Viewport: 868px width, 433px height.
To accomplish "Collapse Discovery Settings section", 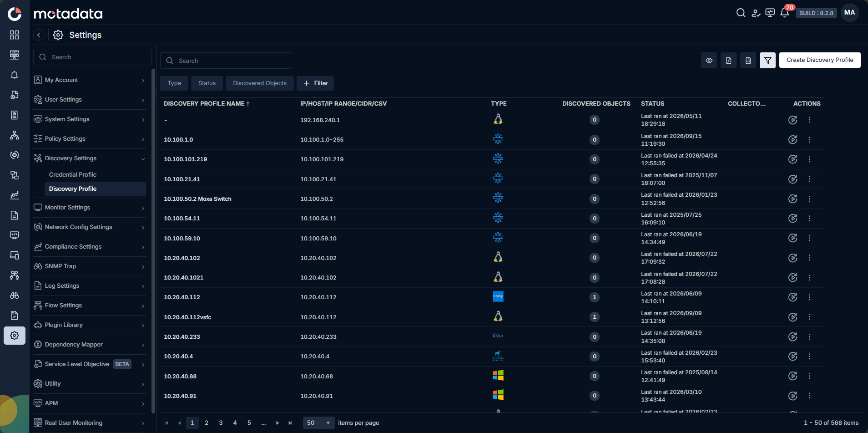I will coord(90,158).
